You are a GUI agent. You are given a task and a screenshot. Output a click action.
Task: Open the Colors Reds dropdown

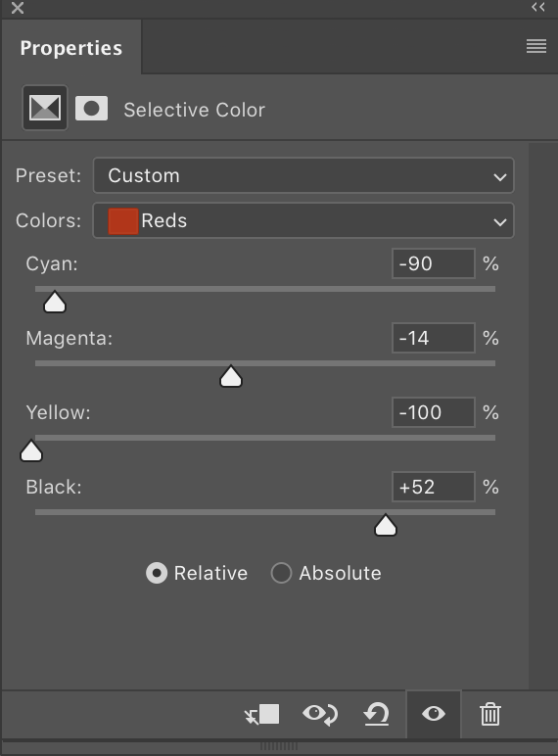[303, 220]
